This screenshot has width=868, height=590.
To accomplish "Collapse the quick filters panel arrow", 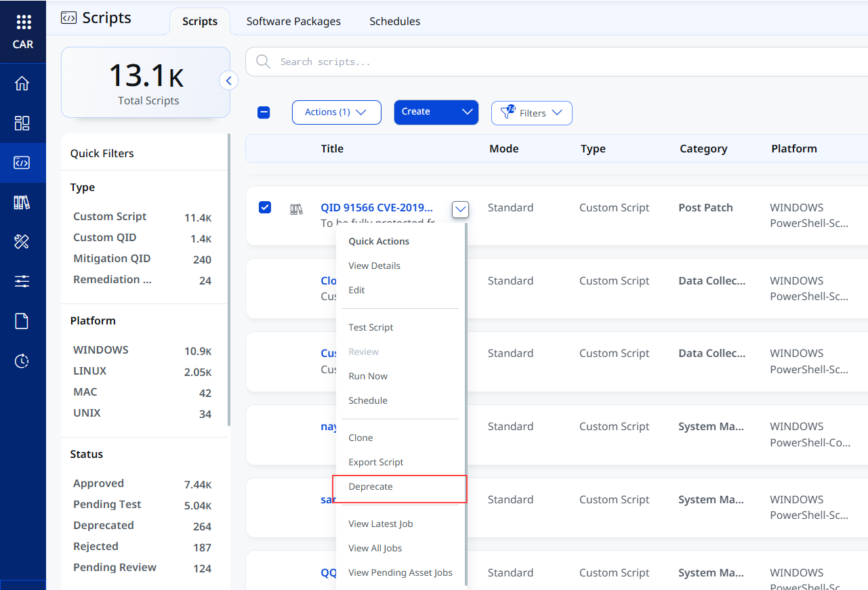I will pos(229,81).
